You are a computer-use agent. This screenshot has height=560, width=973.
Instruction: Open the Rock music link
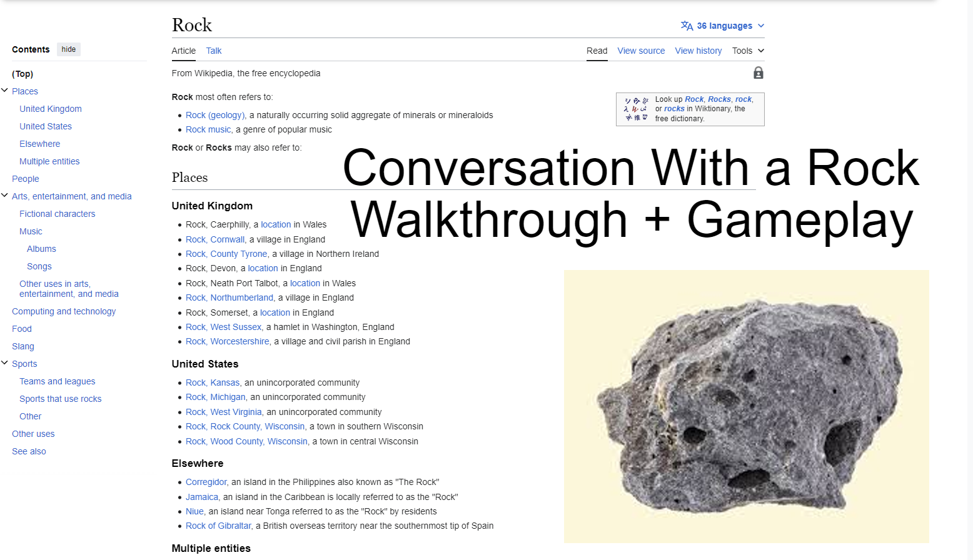[208, 129]
